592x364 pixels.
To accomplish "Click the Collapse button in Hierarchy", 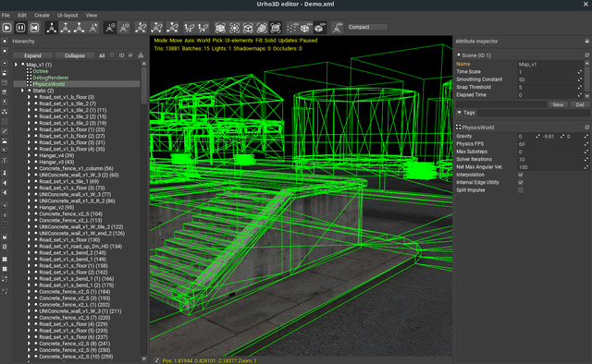I will [x=74, y=55].
